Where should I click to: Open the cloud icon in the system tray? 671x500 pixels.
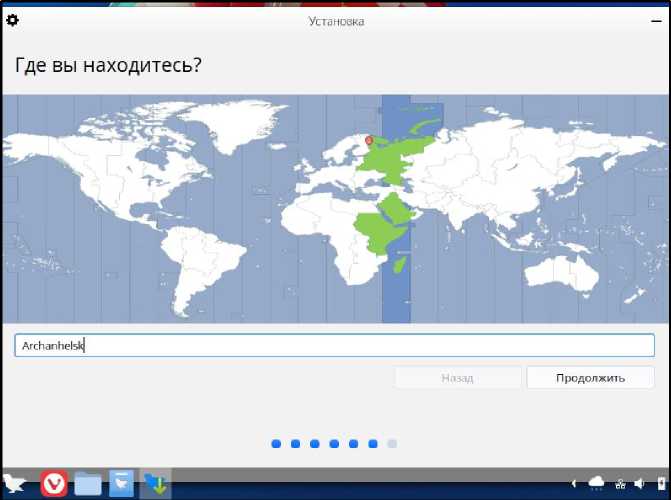coord(596,483)
